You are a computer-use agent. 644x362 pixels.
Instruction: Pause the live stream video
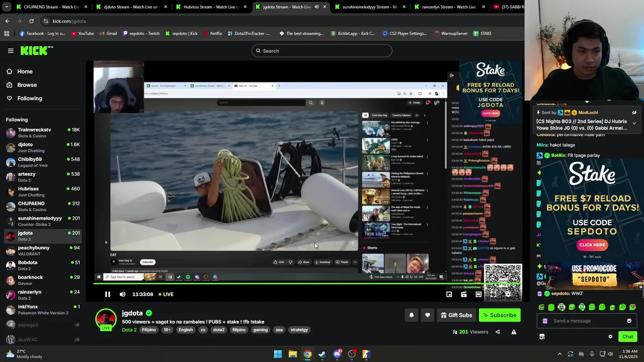click(x=107, y=294)
